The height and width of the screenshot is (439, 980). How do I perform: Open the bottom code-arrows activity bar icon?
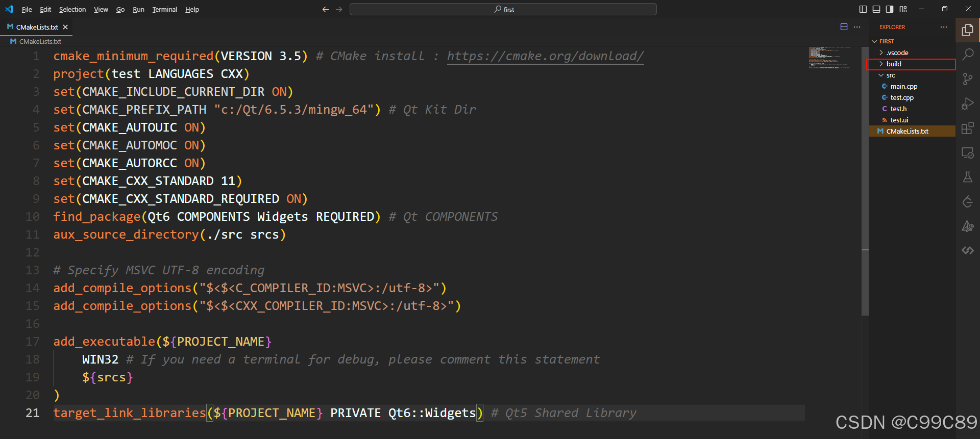pyautogui.click(x=968, y=250)
